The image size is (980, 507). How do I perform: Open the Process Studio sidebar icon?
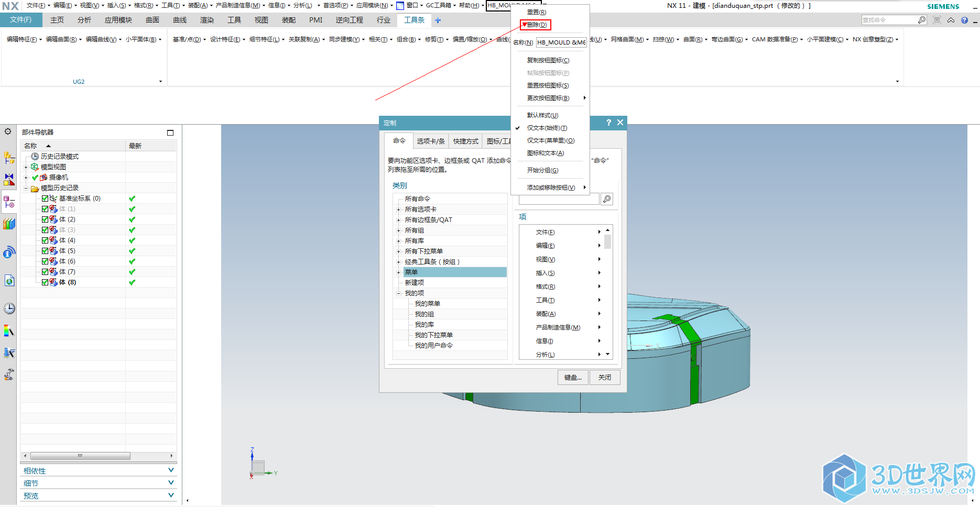pyautogui.click(x=9, y=352)
